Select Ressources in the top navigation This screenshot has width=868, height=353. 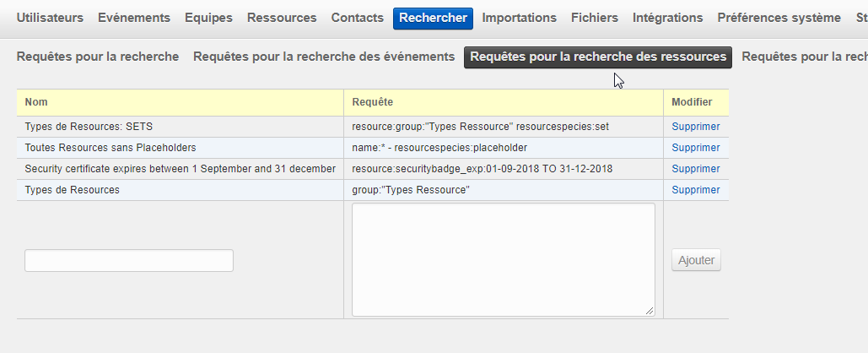tap(282, 18)
